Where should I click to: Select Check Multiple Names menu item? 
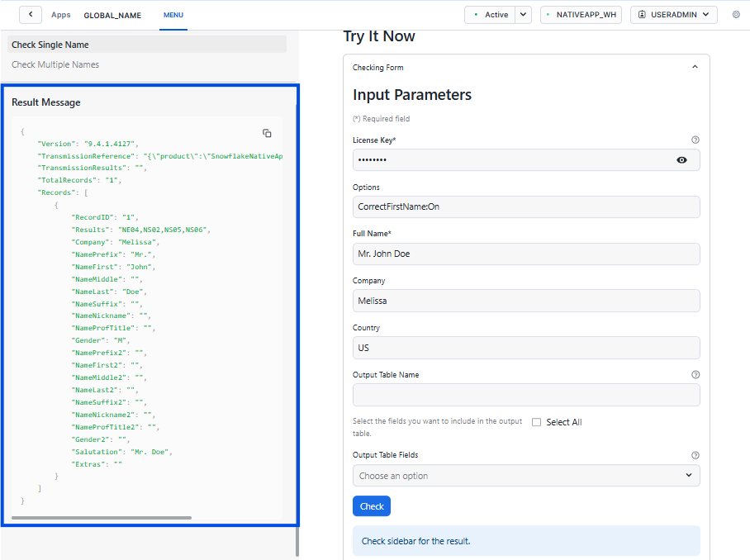55,64
